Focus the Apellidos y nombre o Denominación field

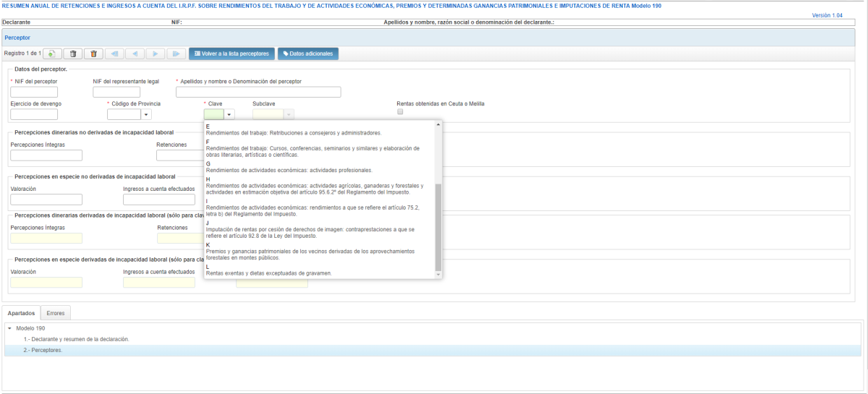(258, 92)
